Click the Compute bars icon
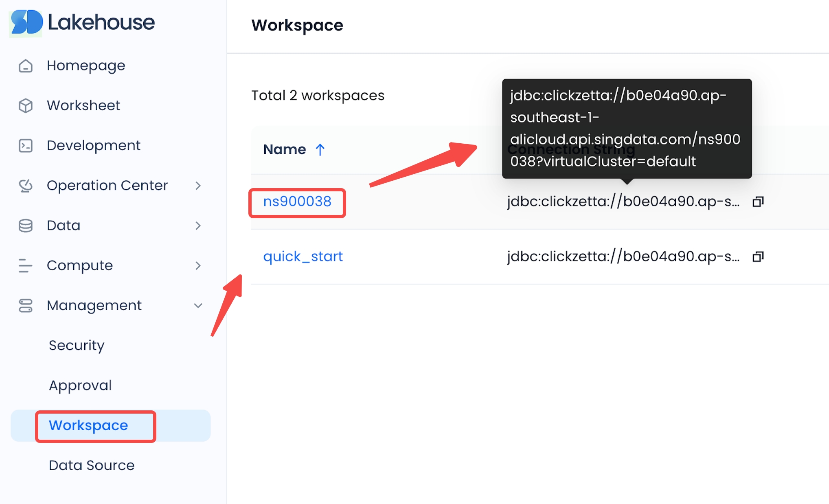 point(25,265)
